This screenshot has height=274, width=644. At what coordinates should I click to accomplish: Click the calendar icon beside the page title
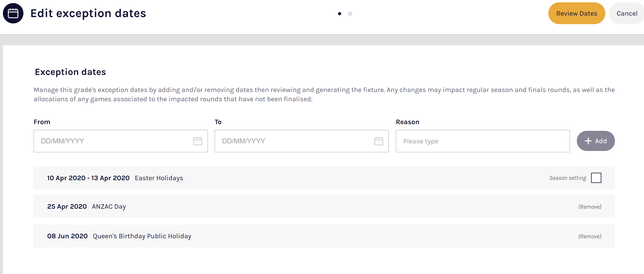click(x=13, y=13)
